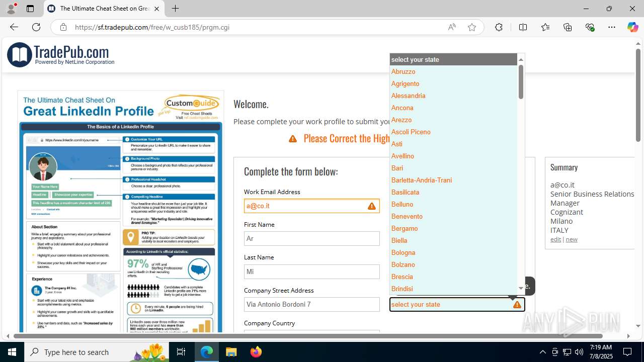Open Task View on taskbar
Screen dimensions: 644x362
[181, 352]
